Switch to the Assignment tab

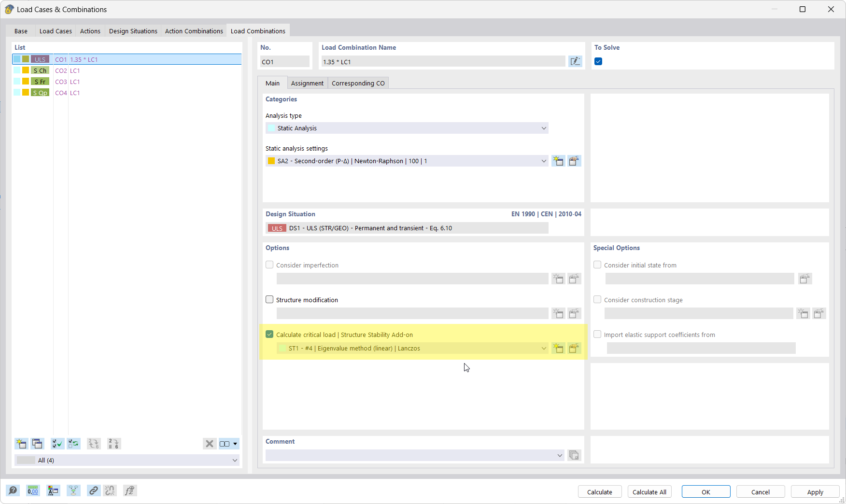click(x=307, y=83)
